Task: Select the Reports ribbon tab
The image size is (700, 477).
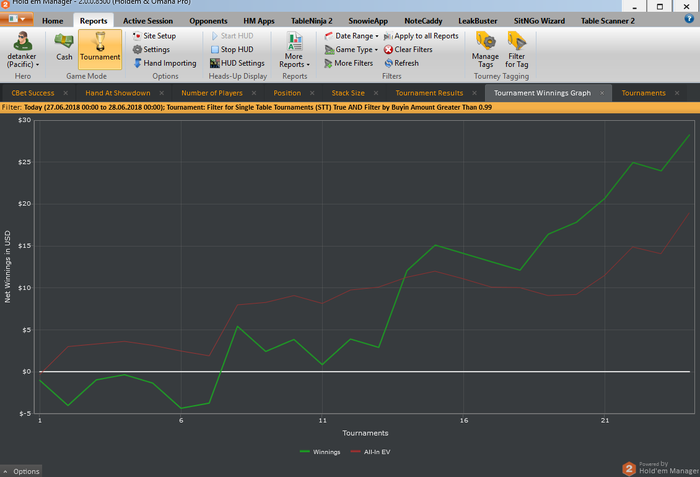Action: pos(93,21)
